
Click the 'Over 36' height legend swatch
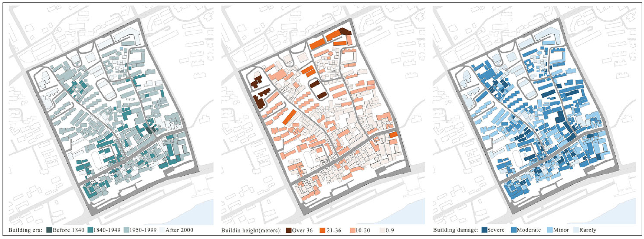click(x=289, y=230)
